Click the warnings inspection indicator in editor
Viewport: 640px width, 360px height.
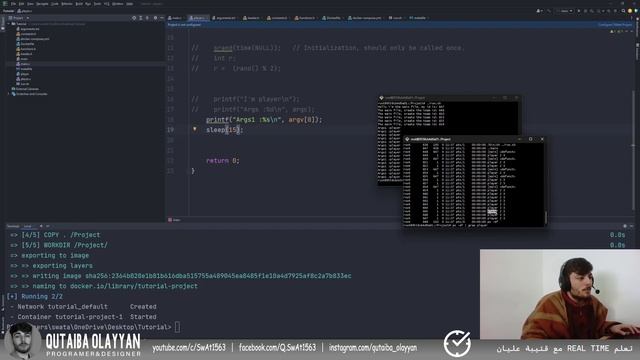(x=617, y=31)
